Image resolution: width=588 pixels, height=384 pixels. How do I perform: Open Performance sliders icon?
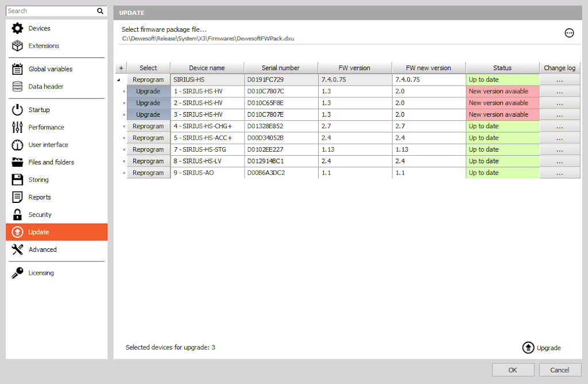tap(17, 127)
